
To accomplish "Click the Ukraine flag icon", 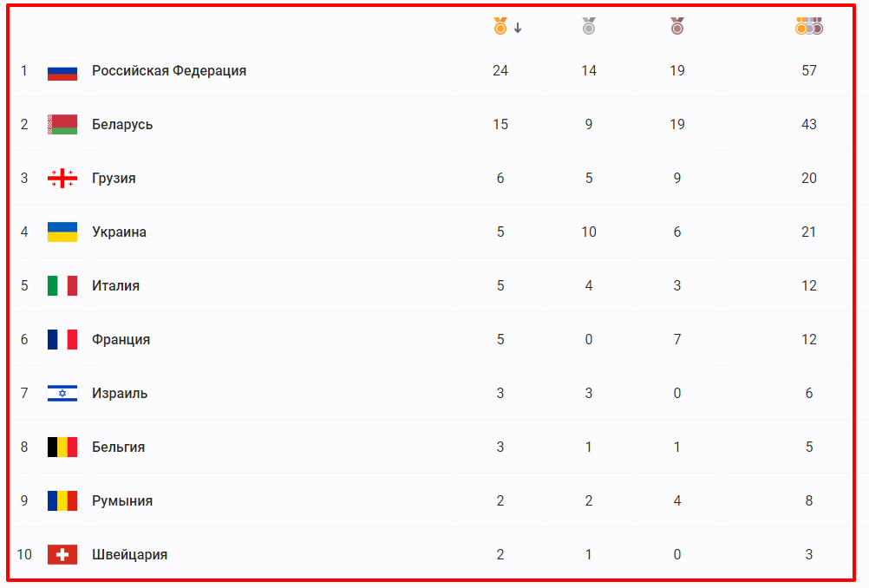I will click(62, 232).
